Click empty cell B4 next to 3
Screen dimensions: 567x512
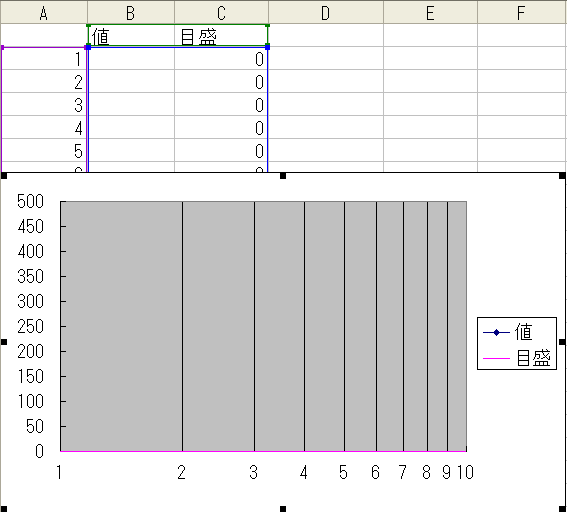[x=131, y=104]
